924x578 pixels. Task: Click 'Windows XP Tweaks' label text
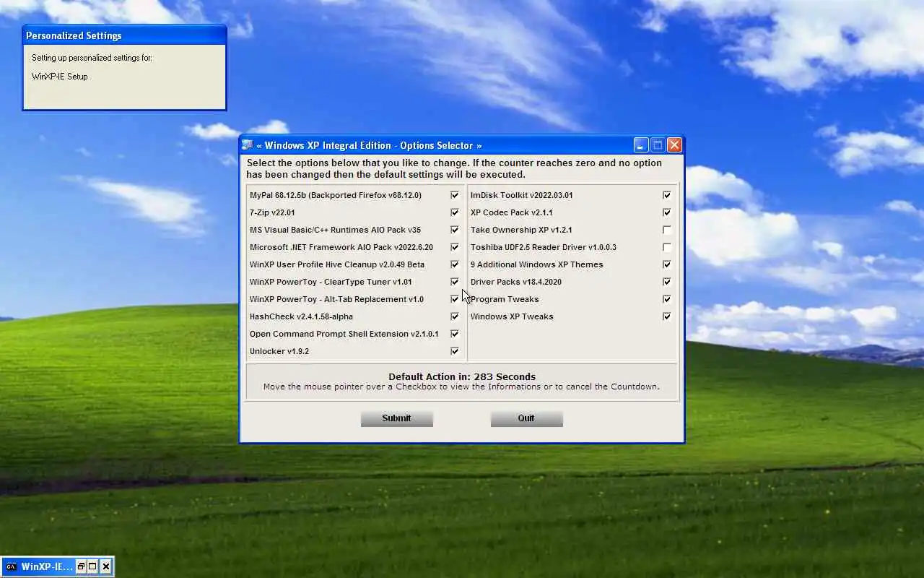click(512, 316)
